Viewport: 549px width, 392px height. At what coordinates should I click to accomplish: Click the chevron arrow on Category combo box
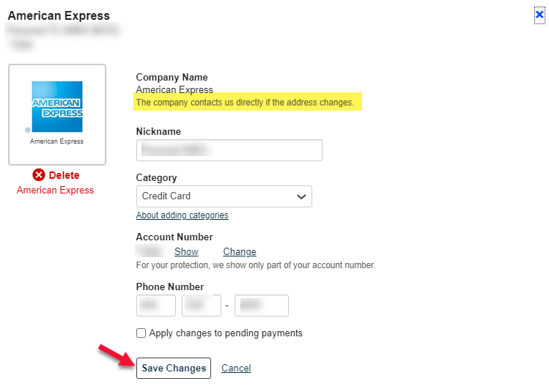pos(301,196)
